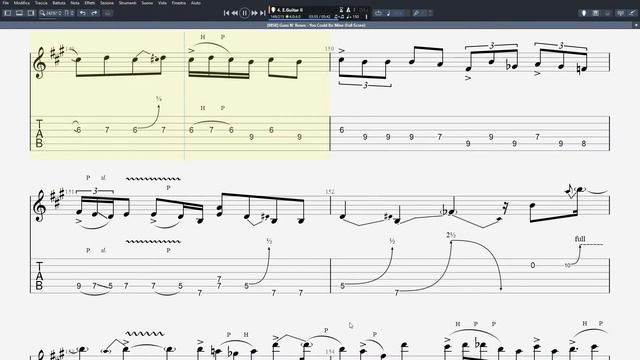Open the Aiuto menu
The height and width of the screenshot is (360, 640).
[x=196, y=3]
